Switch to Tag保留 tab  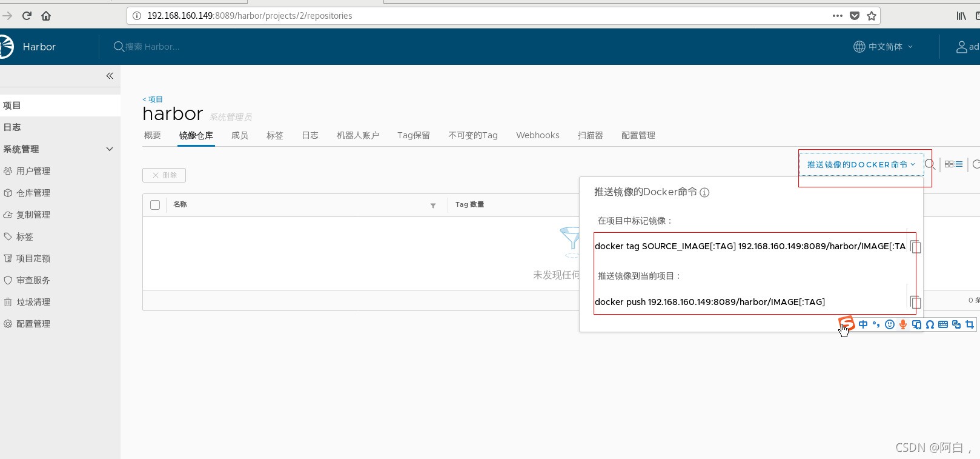[414, 135]
